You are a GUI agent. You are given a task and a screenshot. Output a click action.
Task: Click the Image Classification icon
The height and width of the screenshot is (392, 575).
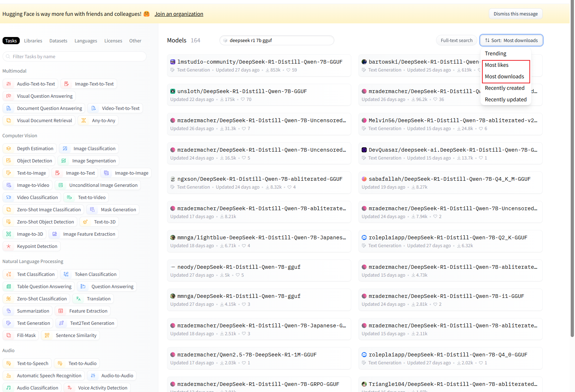click(x=65, y=148)
